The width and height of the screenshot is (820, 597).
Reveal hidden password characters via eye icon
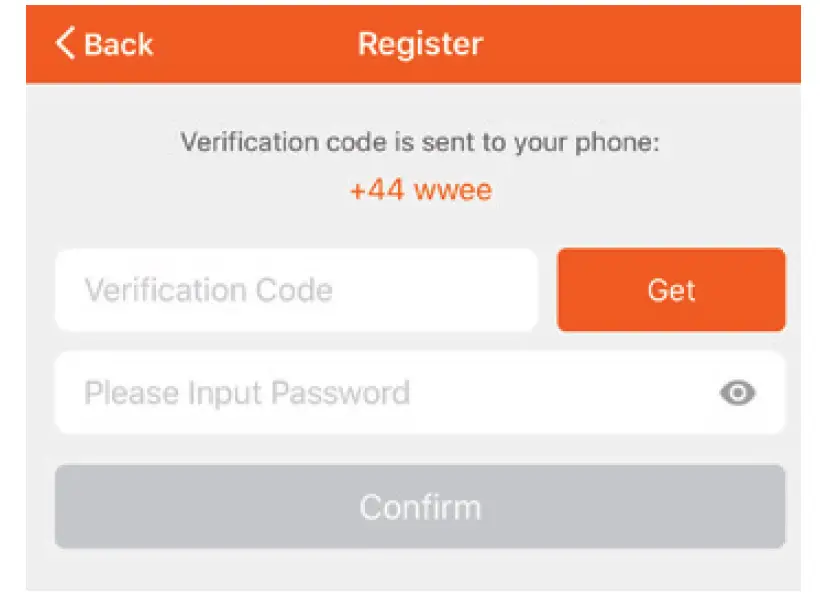(738, 393)
